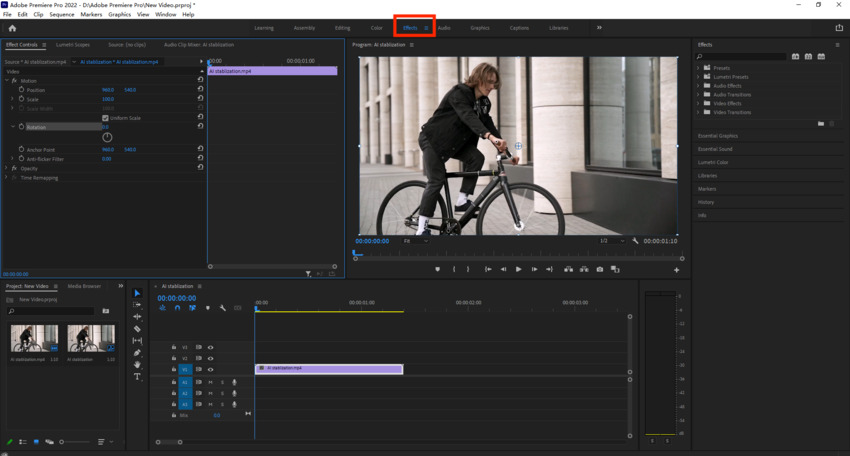Viewport: 850px width, 456px height.
Task: Switch to Effects workspace tab
Action: coord(410,28)
